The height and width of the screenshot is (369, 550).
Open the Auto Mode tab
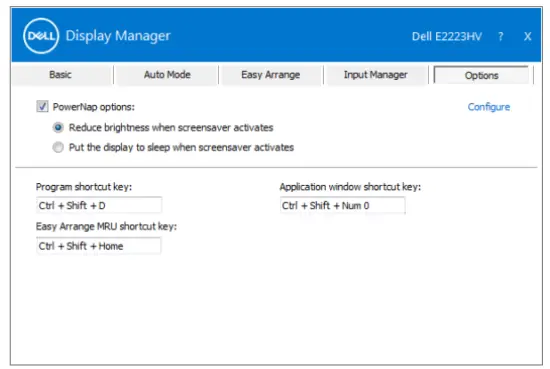pyautogui.click(x=167, y=75)
